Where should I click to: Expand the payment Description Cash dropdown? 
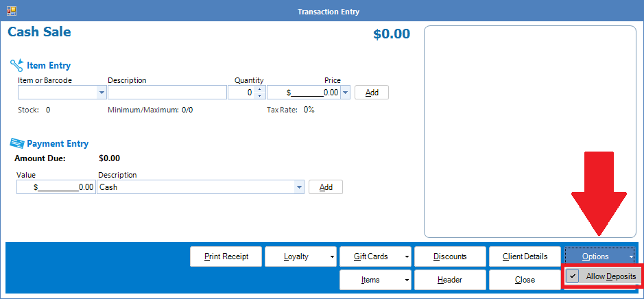coord(299,187)
